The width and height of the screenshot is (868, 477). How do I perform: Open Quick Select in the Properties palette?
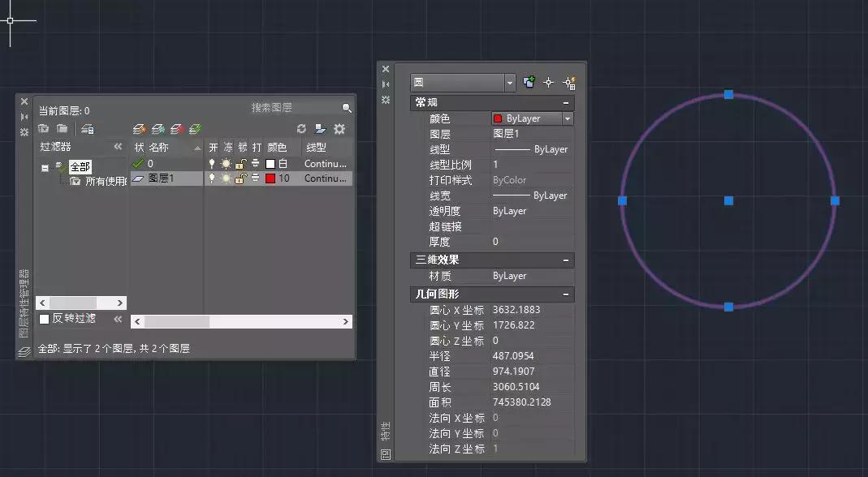571,82
